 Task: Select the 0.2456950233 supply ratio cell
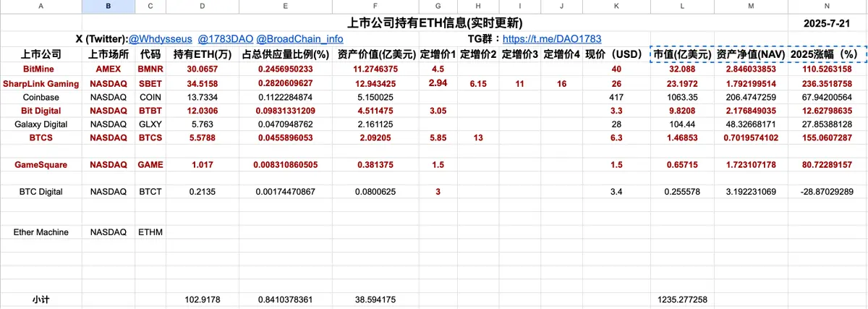[286, 69]
